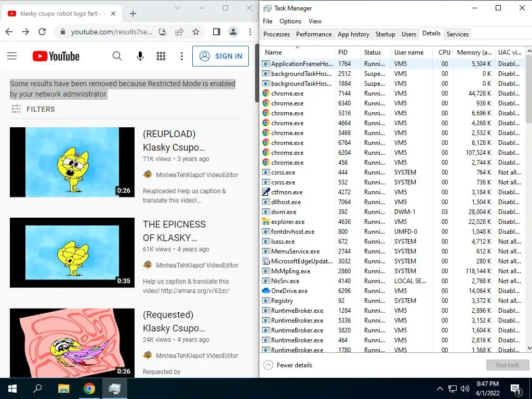
Task: Sort by CPU column header
Action: coord(444,52)
